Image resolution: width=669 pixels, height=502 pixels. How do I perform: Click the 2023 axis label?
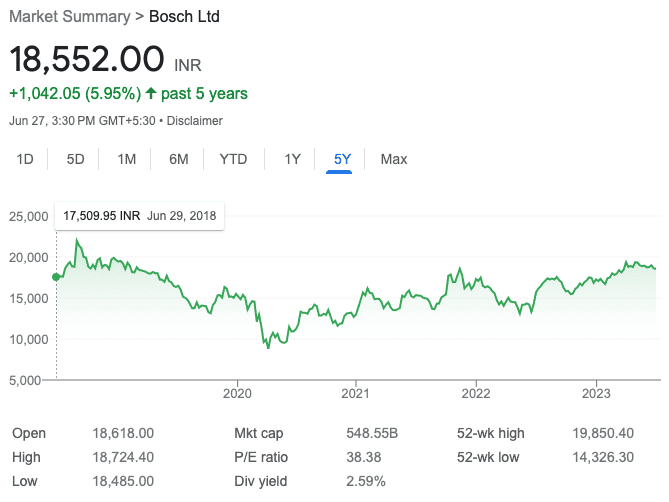(x=596, y=393)
